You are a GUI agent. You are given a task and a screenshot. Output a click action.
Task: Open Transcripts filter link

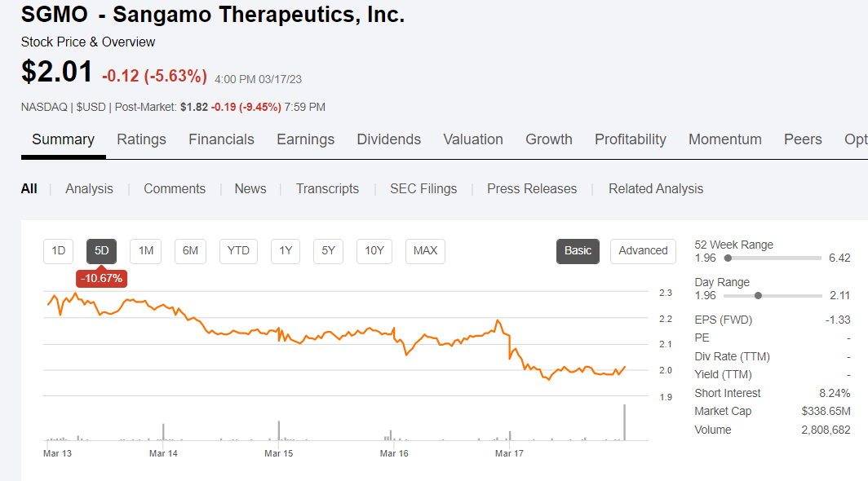click(x=327, y=189)
